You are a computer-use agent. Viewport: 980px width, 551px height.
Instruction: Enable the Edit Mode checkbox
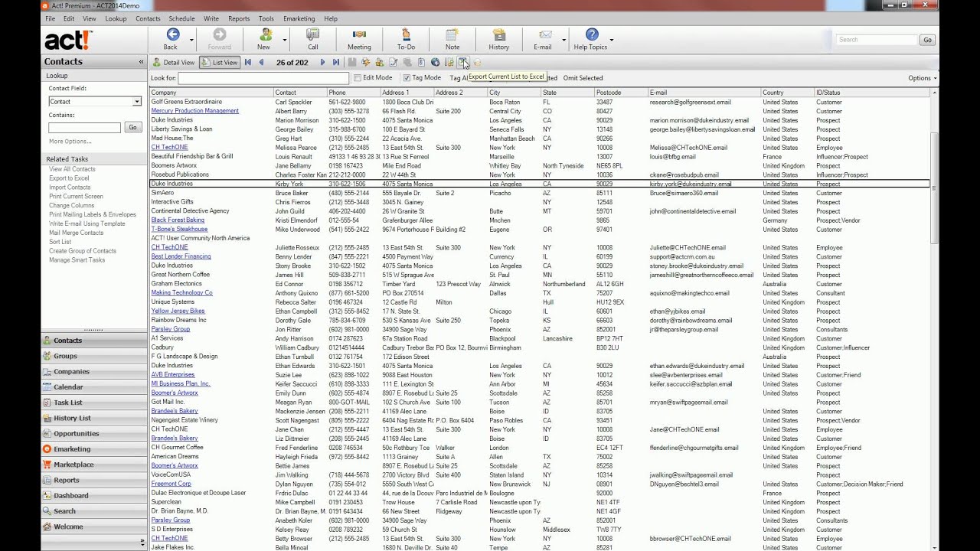(358, 77)
